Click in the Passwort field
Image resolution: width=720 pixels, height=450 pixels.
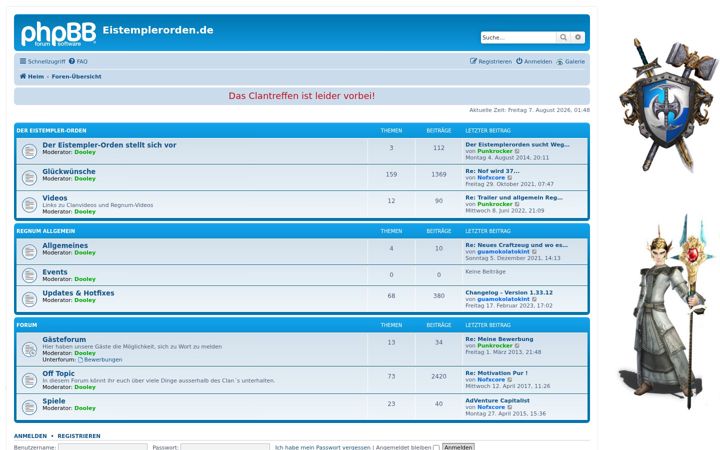coord(225,447)
